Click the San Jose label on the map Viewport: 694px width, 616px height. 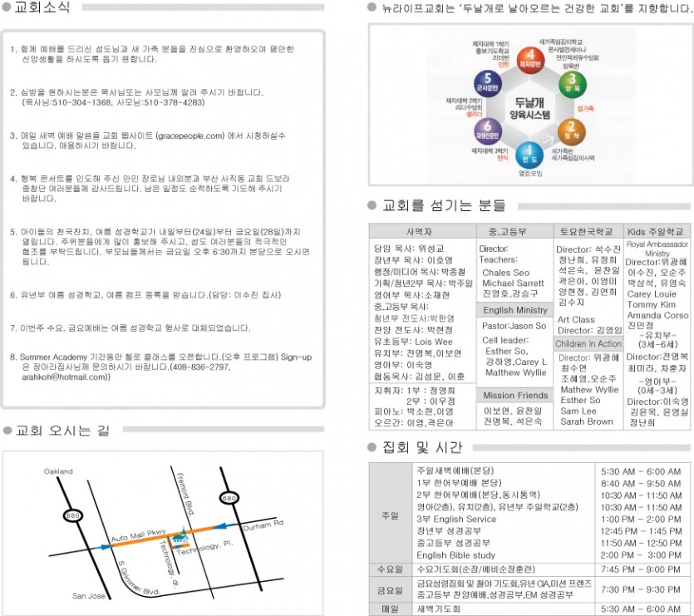(x=89, y=595)
